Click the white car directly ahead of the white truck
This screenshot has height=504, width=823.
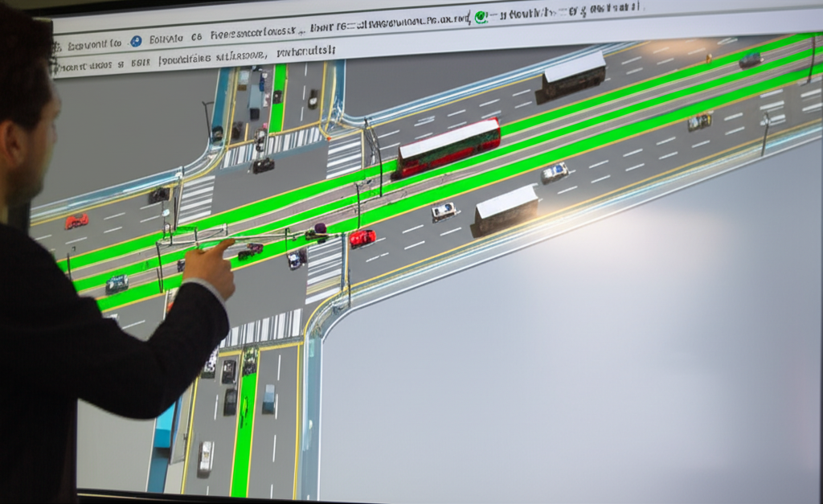coord(444,211)
